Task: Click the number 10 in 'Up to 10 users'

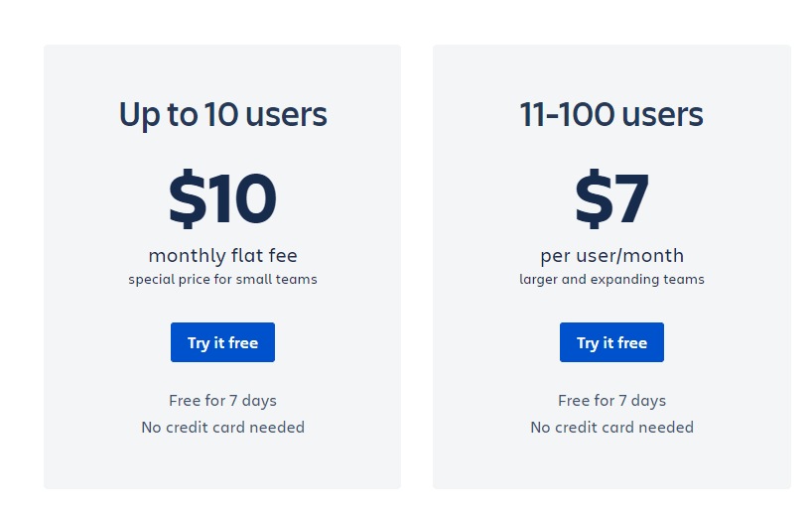Action: (221, 114)
